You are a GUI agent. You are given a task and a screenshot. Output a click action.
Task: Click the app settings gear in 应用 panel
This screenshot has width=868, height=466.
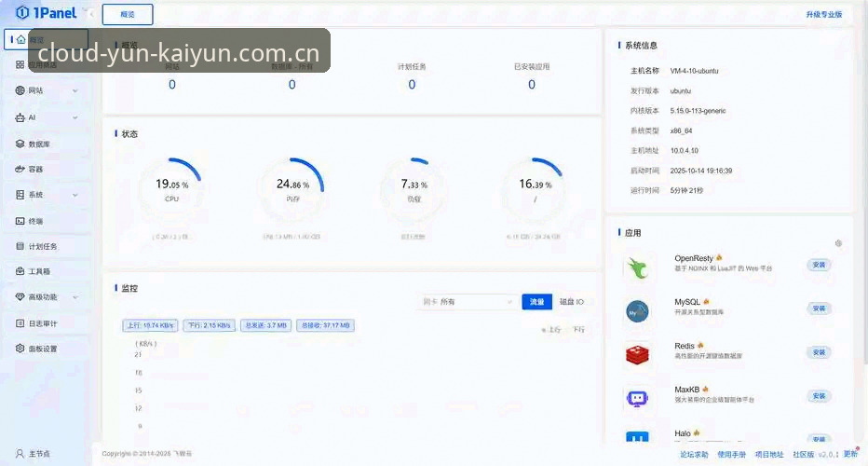(x=838, y=243)
